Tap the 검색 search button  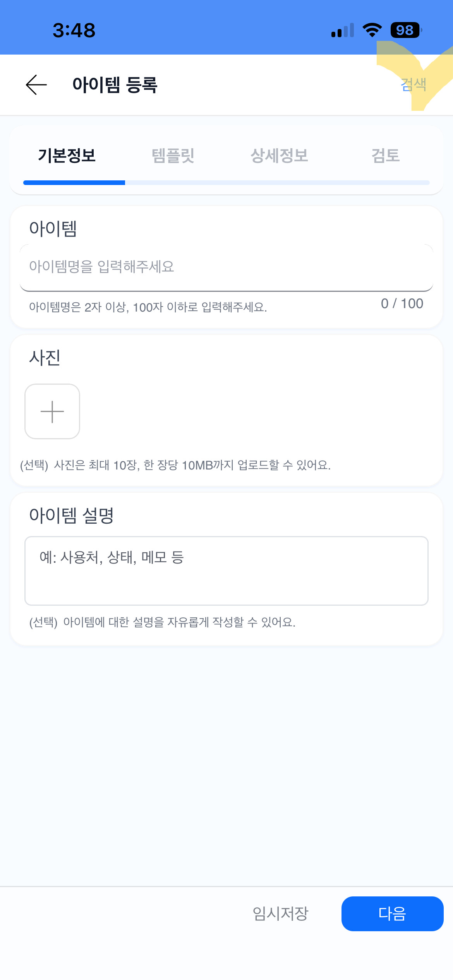click(x=414, y=85)
